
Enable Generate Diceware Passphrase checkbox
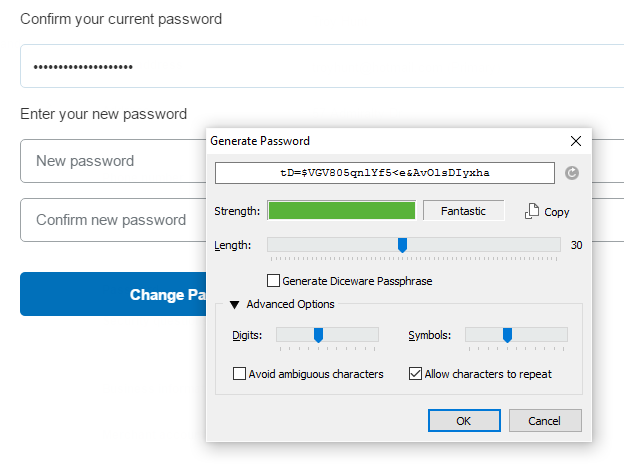(273, 281)
